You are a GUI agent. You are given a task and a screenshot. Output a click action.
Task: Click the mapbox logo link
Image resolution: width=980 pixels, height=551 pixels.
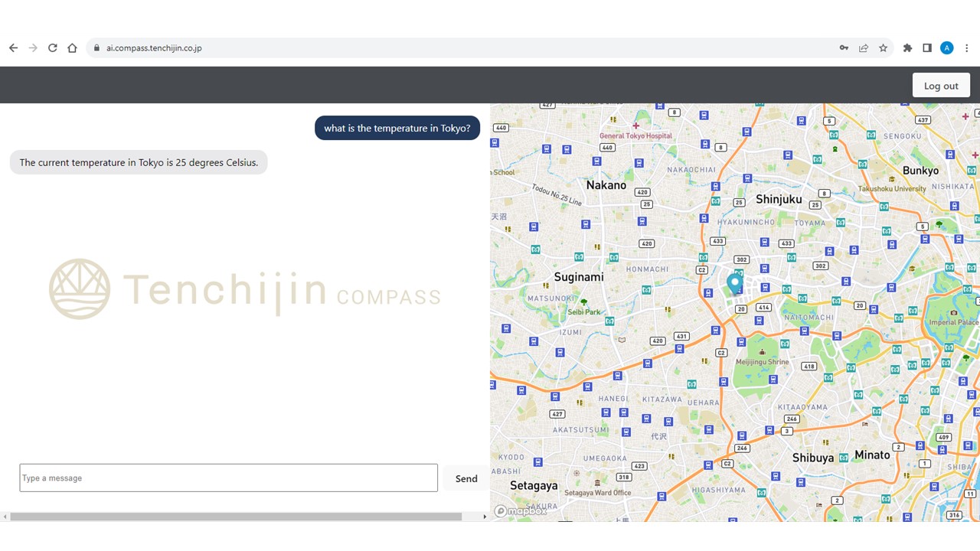pos(520,511)
